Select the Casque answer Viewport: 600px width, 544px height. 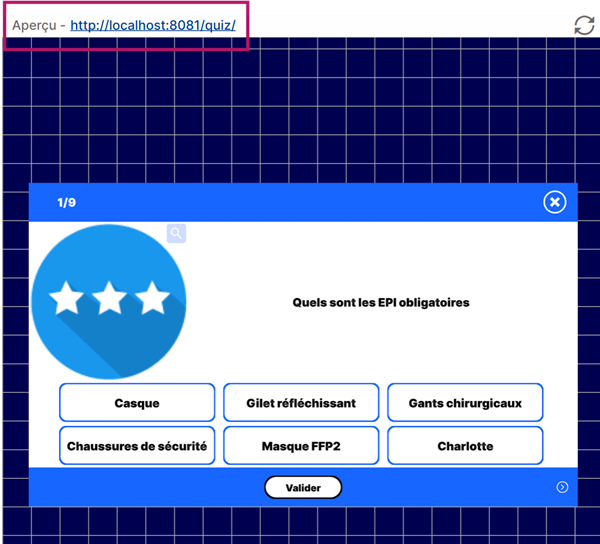137,403
